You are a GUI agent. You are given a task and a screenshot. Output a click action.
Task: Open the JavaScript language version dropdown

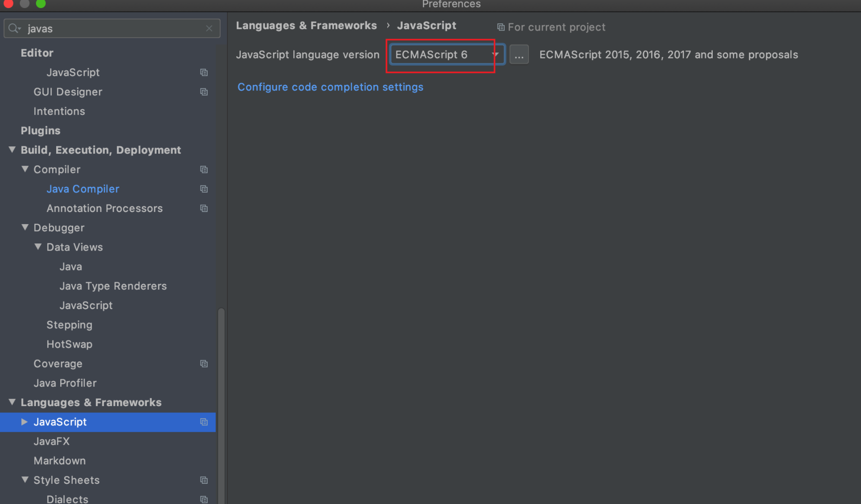(x=447, y=54)
